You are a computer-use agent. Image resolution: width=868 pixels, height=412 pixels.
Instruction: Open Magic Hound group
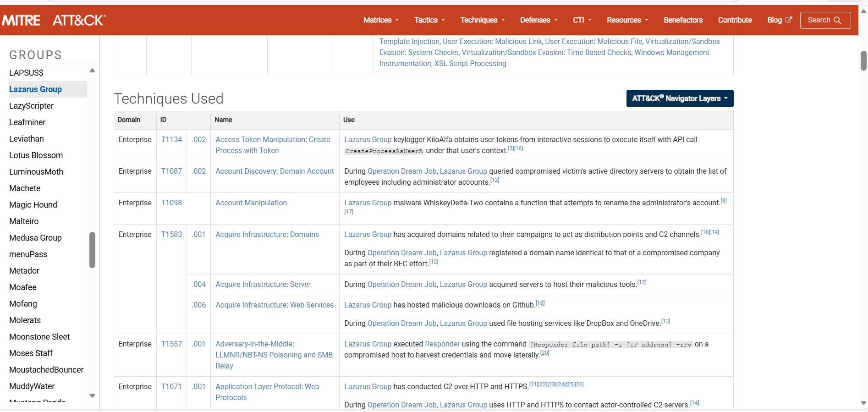click(x=33, y=205)
